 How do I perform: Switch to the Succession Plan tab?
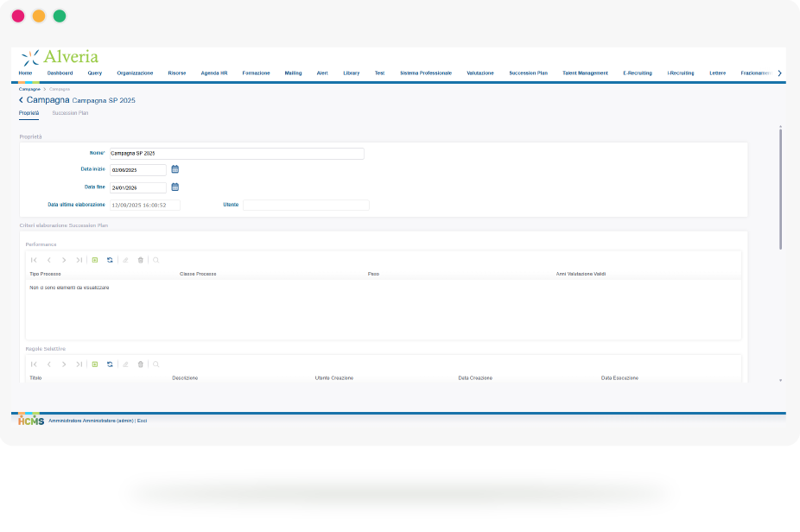pos(70,113)
